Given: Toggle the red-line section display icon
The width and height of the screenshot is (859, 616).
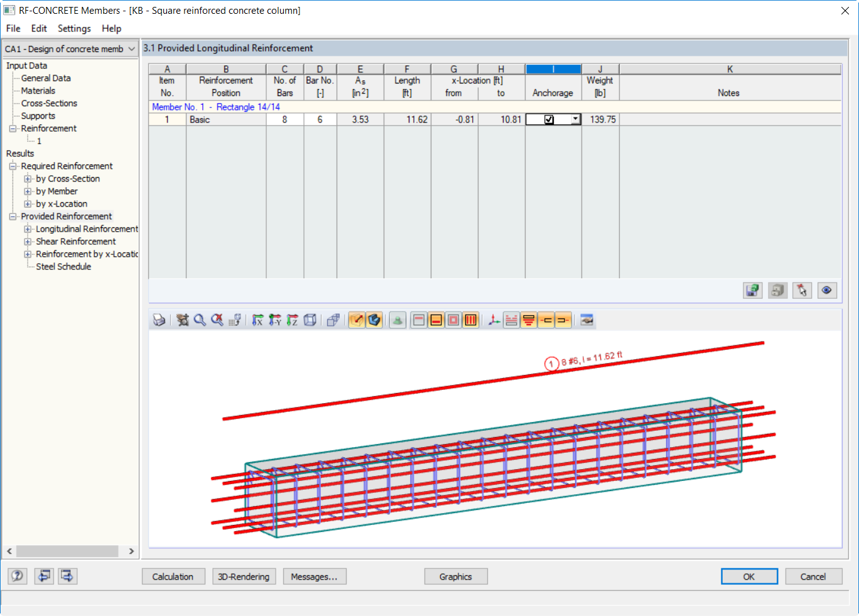Looking at the screenshot, I should 357,320.
